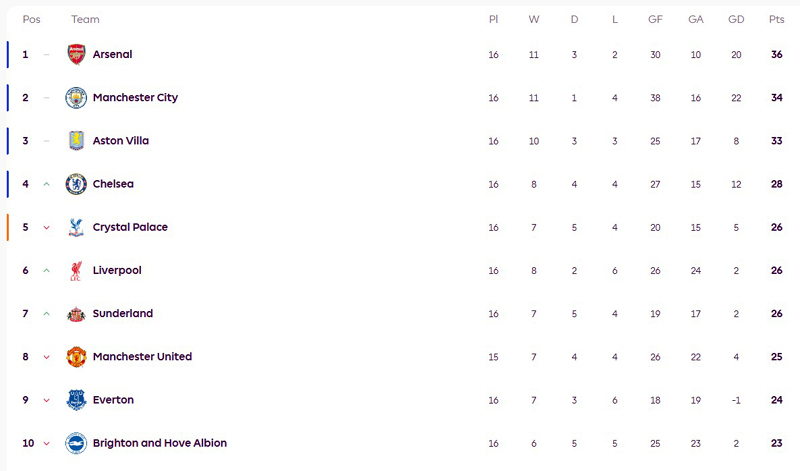This screenshot has width=800, height=471.
Task: Click the Brighton and Hove Albion crest
Action: 76,443
